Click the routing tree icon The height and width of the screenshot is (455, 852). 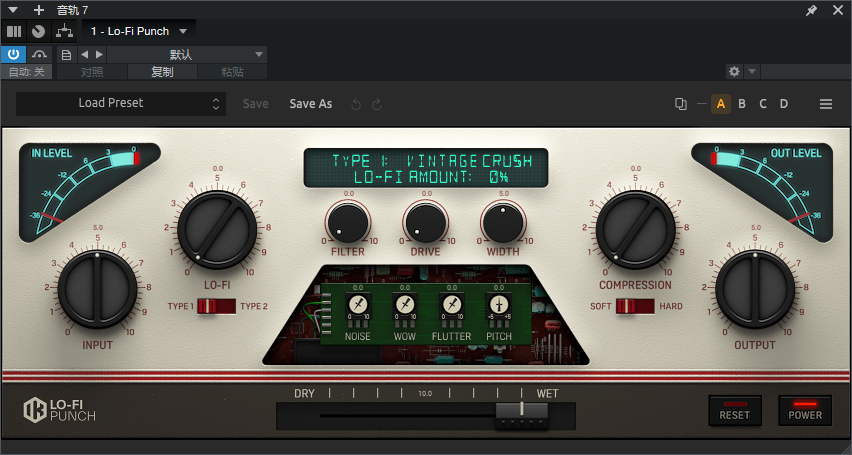tap(65, 32)
